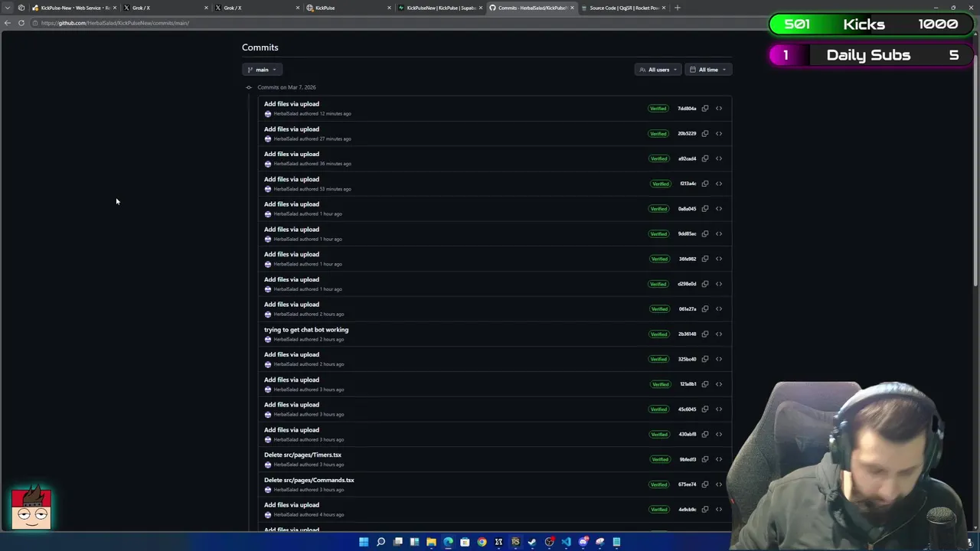Copy full SHA for commit 0a8a045
The height and width of the screenshot is (551, 980).
point(705,209)
